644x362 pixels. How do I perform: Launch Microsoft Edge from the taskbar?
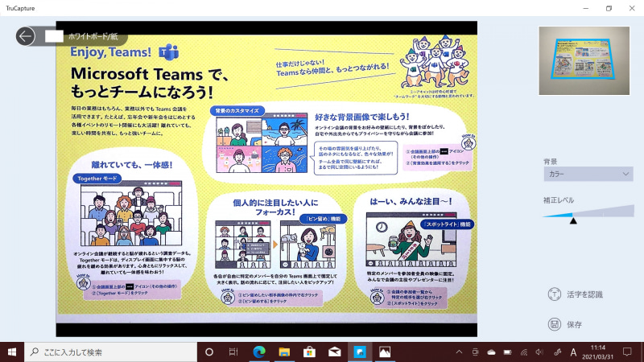pyautogui.click(x=258, y=352)
